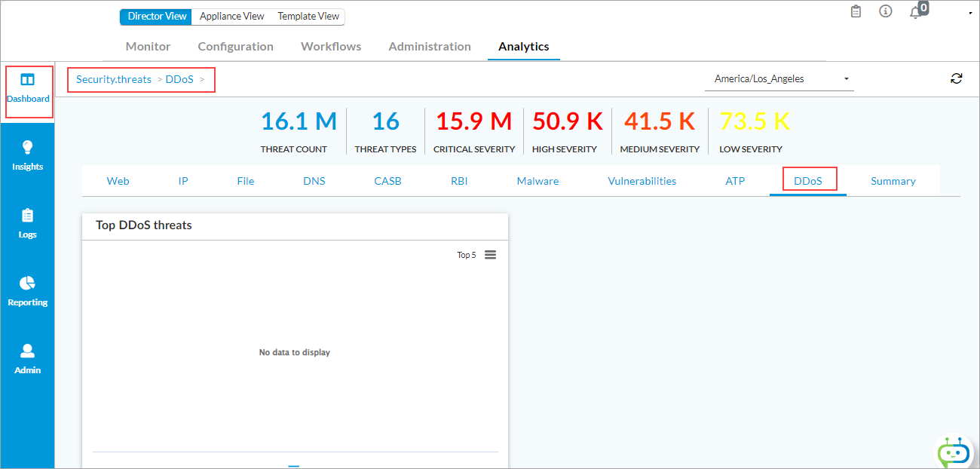
Task: Open the Admin user icon
Action: pos(28,351)
